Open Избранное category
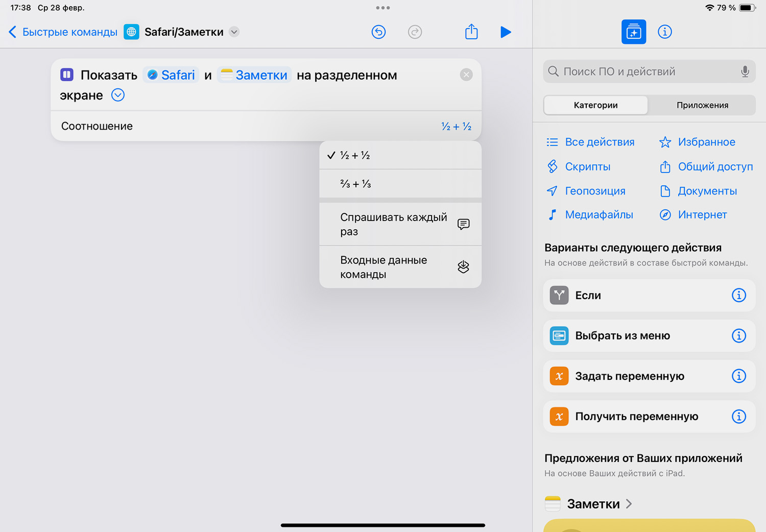This screenshot has width=766, height=532. pos(697,142)
